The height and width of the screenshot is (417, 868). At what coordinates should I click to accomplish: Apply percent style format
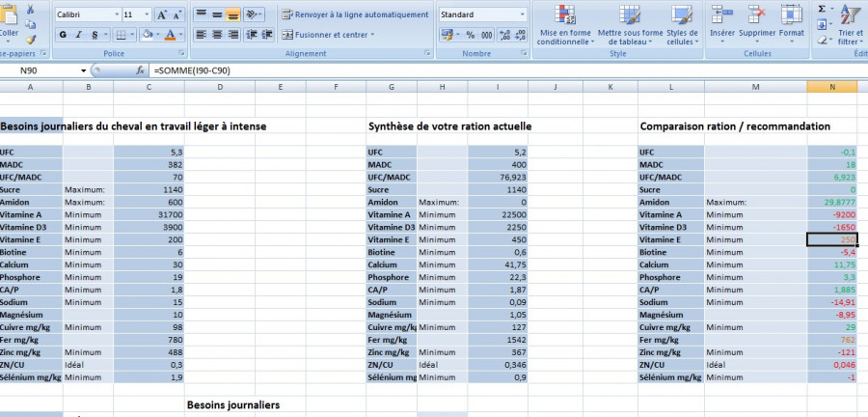[x=470, y=35]
